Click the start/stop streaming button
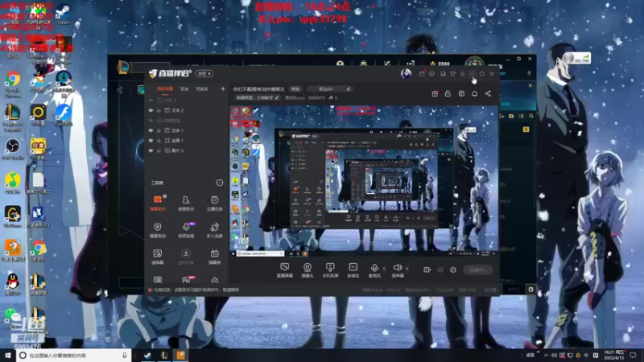Image resolution: width=644 pixels, height=362 pixels. click(477, 269)
